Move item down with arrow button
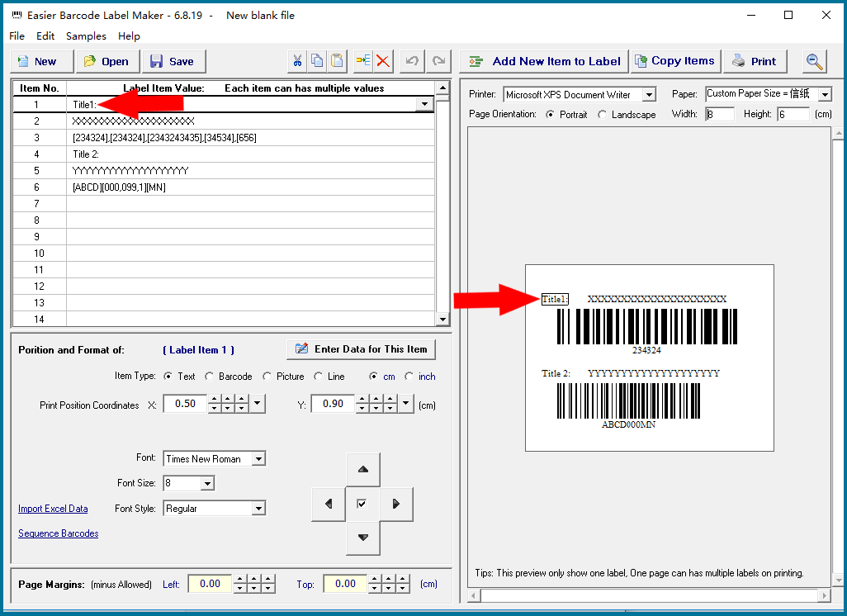The width and height of the screenshot is (847, 616). (363, 538)
